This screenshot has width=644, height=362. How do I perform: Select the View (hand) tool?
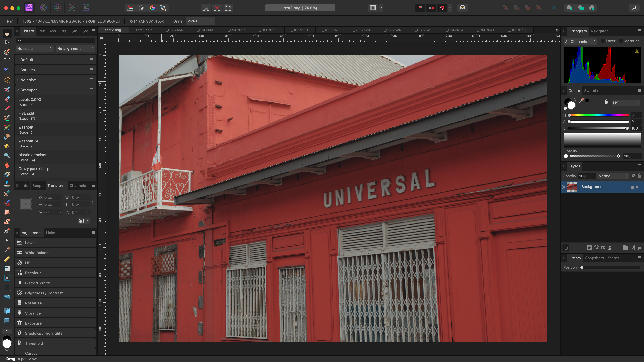(x=7, y=33)
